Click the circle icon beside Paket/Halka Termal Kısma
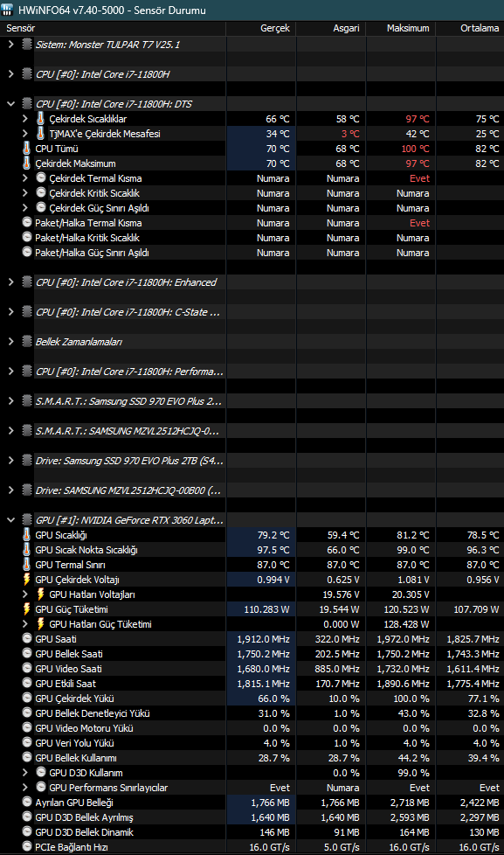This screenshot has width=504, height=855. pos(27,222)
